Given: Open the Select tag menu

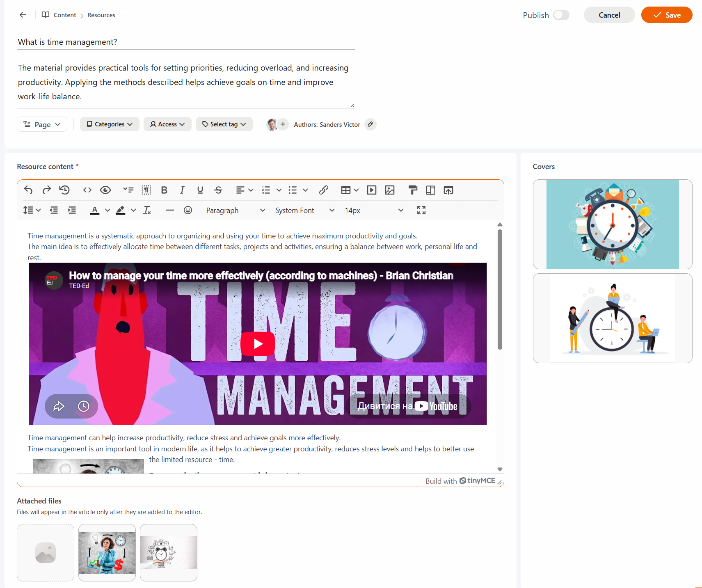Looking at the screenshot, I should (224, 124).
